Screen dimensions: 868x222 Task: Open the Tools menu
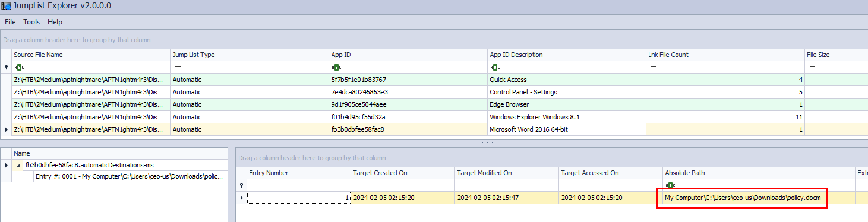(x=31, y=22)
